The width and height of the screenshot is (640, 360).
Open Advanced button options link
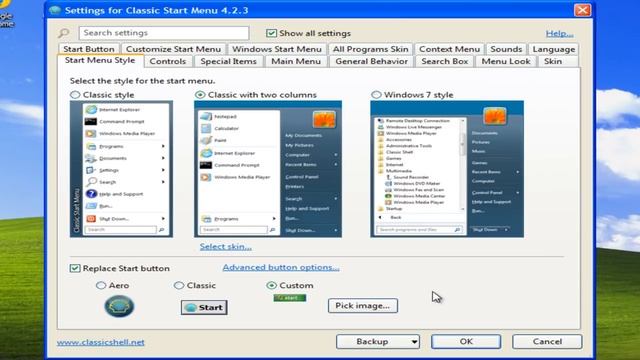(x=281, y=267)
